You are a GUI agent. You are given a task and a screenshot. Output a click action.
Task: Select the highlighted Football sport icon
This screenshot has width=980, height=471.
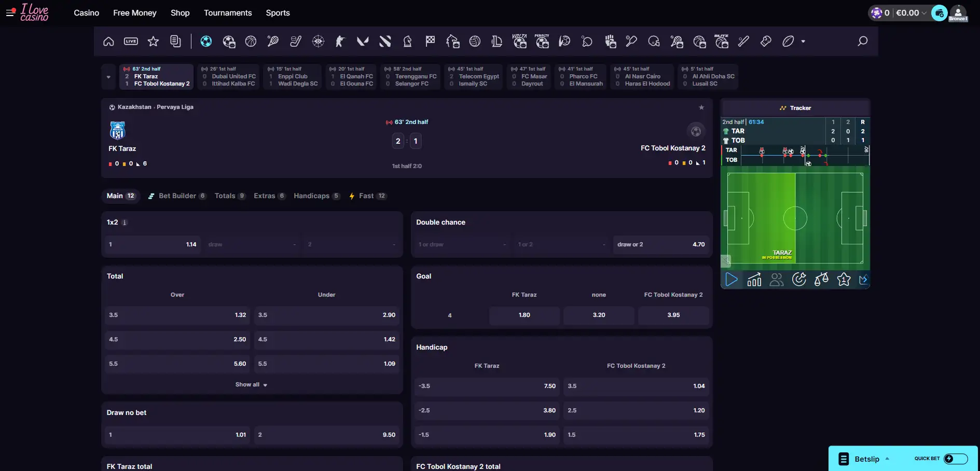pos(206,41)
